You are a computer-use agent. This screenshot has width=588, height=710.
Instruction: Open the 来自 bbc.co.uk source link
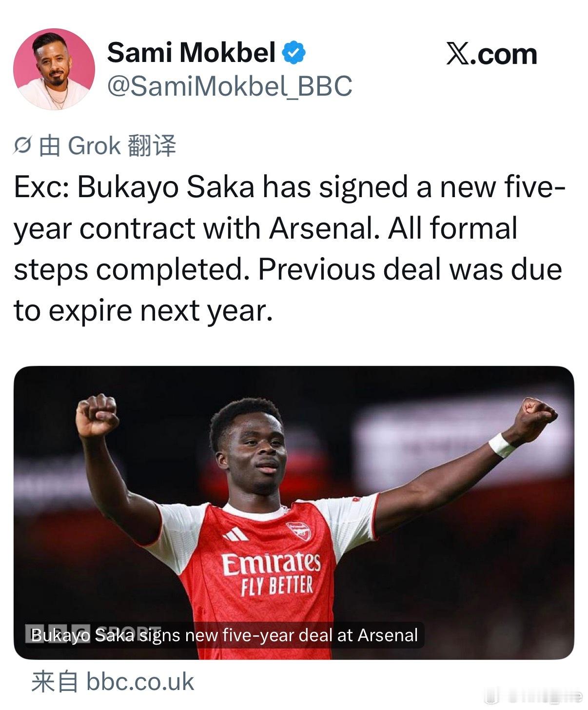pos(113,682)
